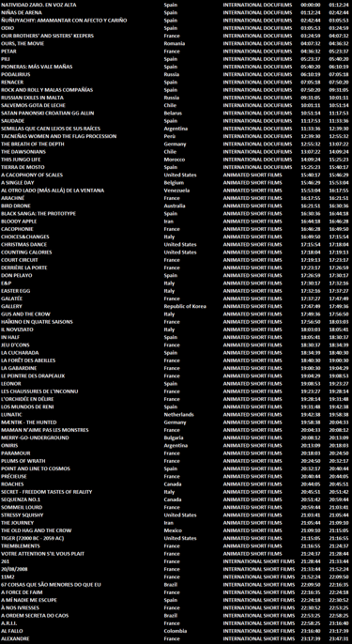Click A ORDEM SECRETA DO CAOS title
Screen dimensions: 352x644
coord(35,615)
